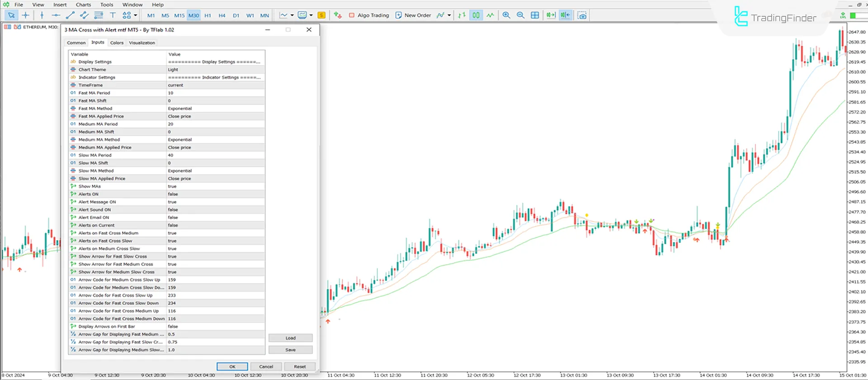Open the Charts menu
The height and width of the screenshot is (380, 868).
[83, 5]
